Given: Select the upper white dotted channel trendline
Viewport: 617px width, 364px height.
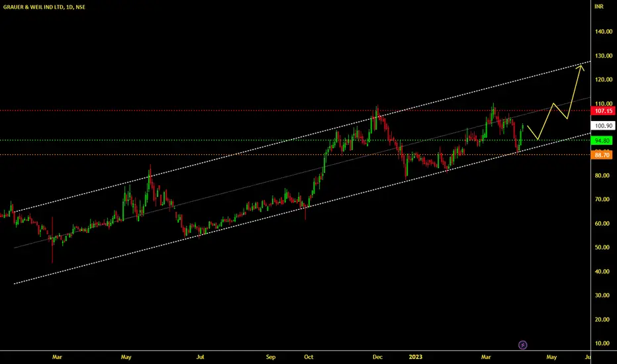Looking at the screenshot, I should [x=302, y=136].
